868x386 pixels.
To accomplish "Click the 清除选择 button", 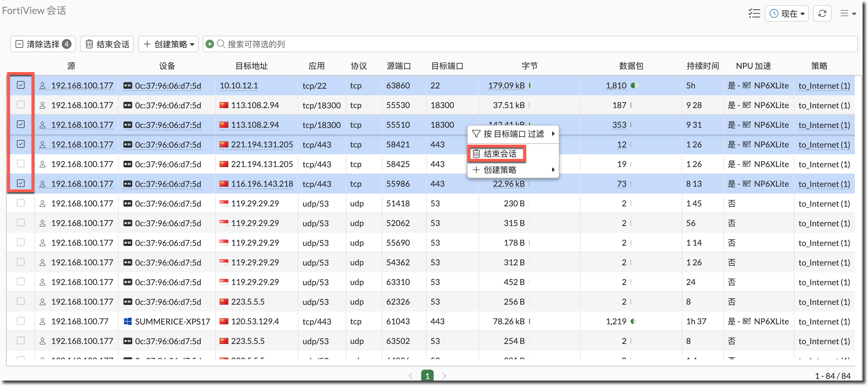I will tap(43, 44).
